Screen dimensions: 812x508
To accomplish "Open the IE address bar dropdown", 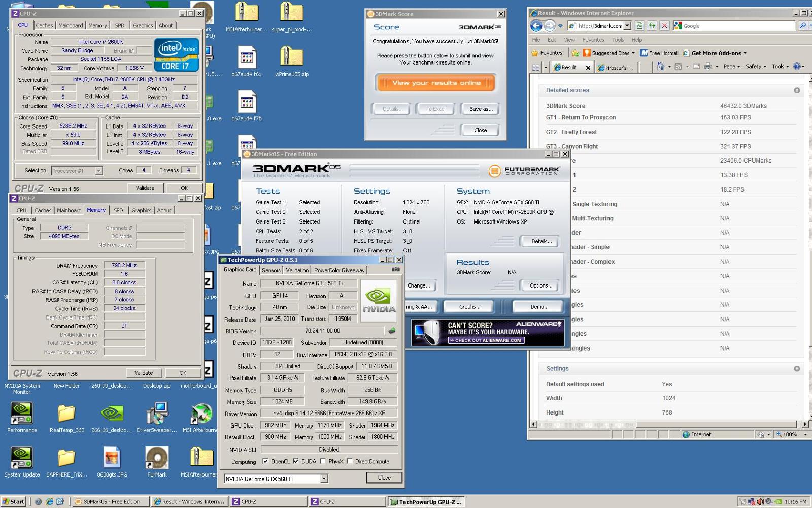I will point(627,26).
